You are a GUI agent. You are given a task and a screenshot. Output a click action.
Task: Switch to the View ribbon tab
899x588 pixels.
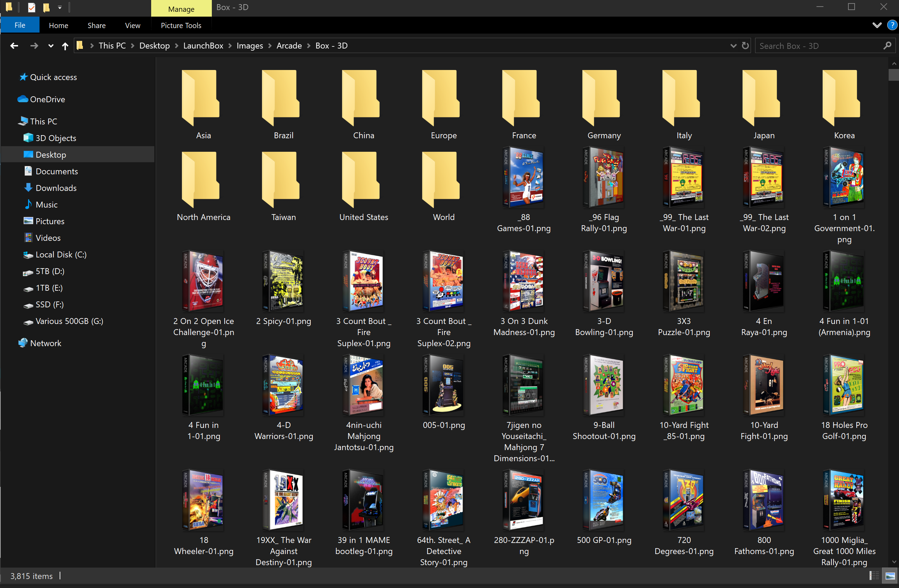tap(132, 25)
